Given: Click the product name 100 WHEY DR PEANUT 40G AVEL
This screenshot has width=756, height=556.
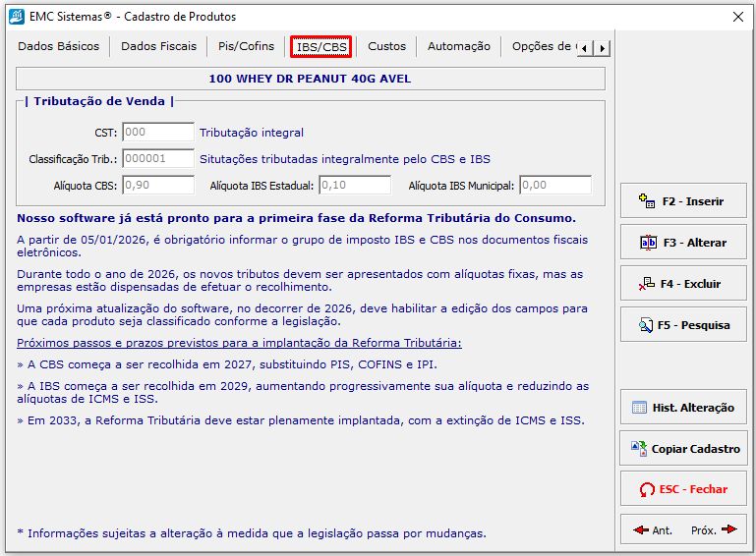Looking at the screenshot, I should click(x=310, y=79).
